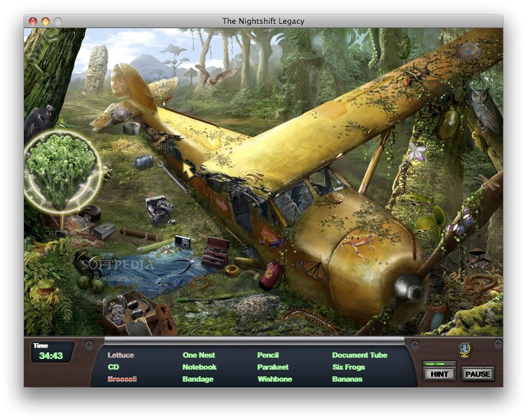The height and width of the screenshot is (420, 527).
Task: Click the flying bat in the sky
Action: coord(214,77)
